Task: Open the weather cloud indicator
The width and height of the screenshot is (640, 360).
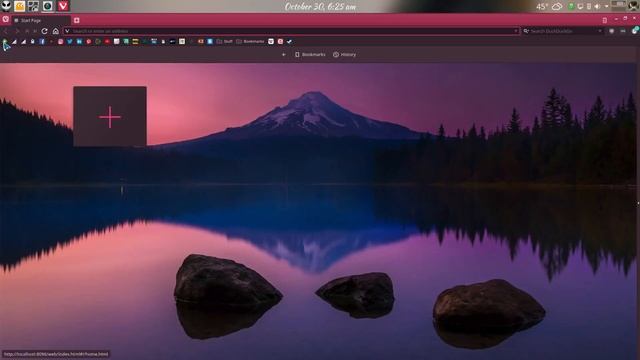Action: click(x=557, y=7)
